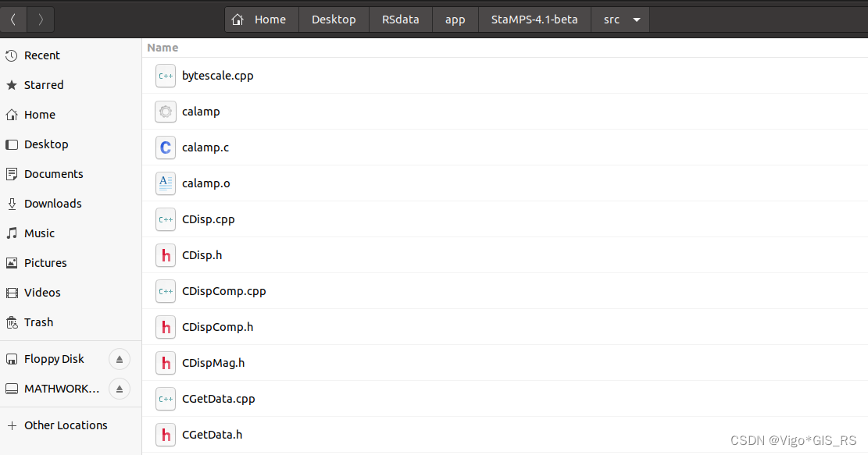Screen dimensions: 868x455
Task: Click the CGetData.cpp file icon
Action: tap(166, 399)
